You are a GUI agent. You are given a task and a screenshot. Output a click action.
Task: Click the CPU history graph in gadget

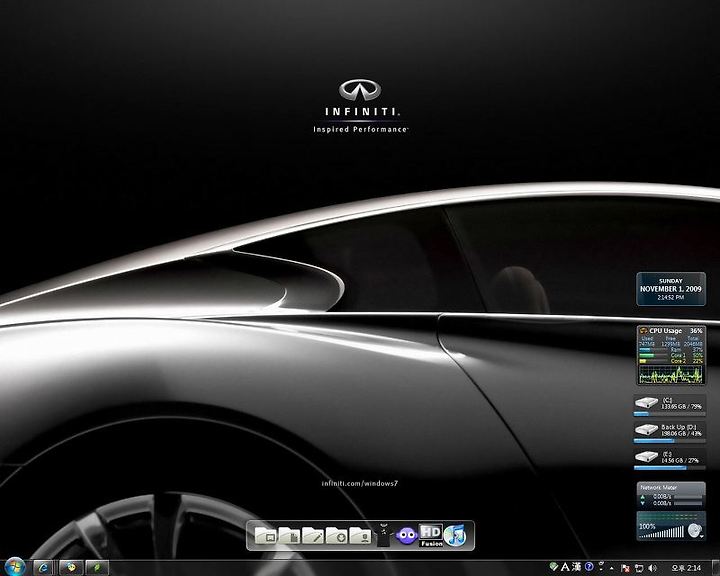[671, 374]
